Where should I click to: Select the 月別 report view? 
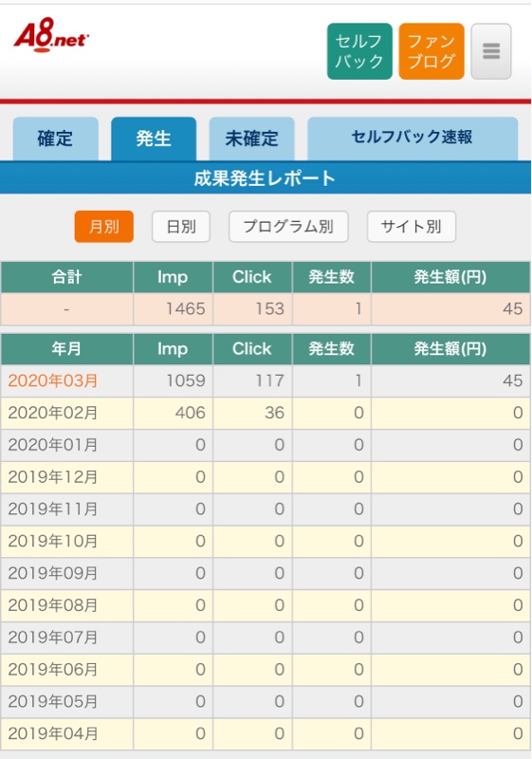(104, 227)
